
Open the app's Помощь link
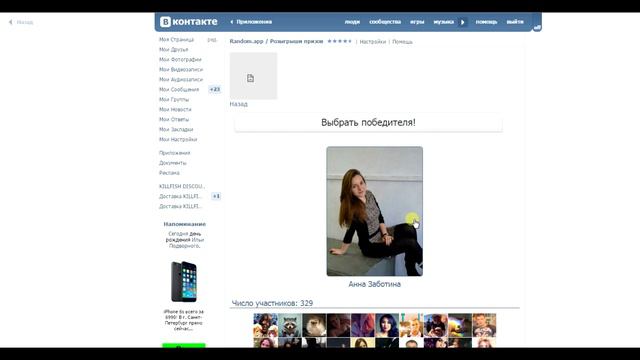coord(402,42)
